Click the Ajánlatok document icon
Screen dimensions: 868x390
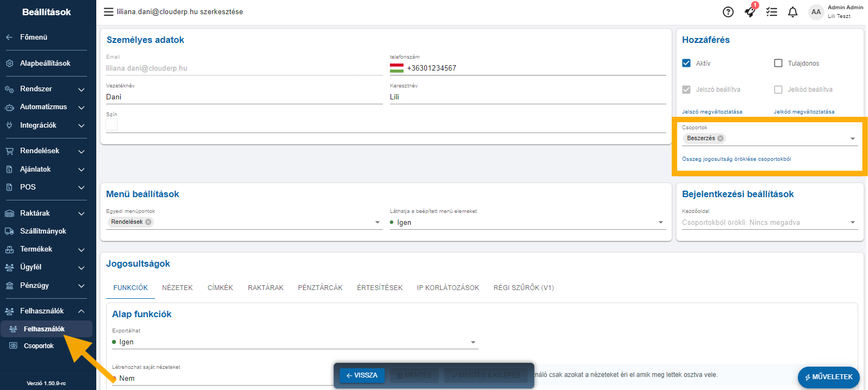click(9, 169)
